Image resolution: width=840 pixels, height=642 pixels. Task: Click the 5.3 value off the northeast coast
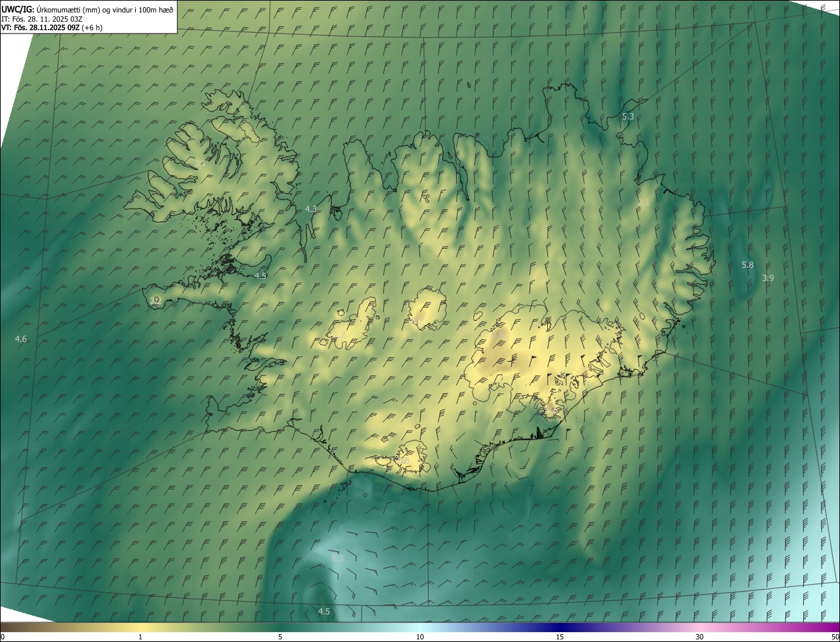[x=628, y=117]
